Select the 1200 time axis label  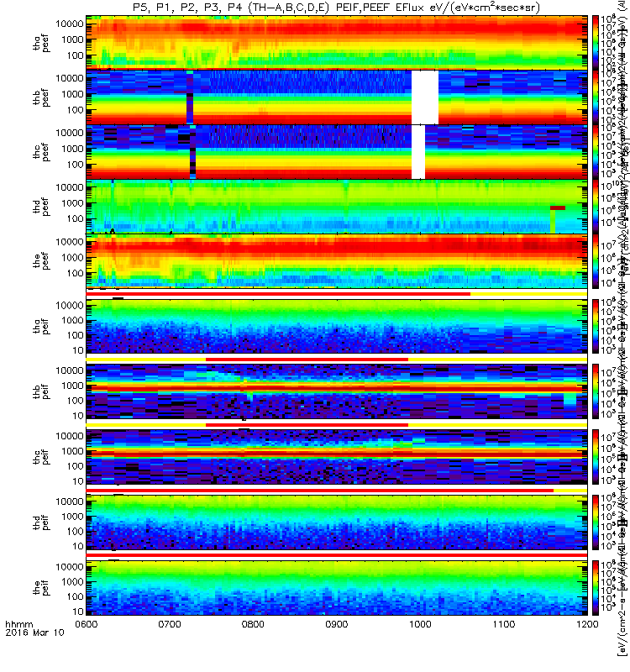(x=587, y=624)
